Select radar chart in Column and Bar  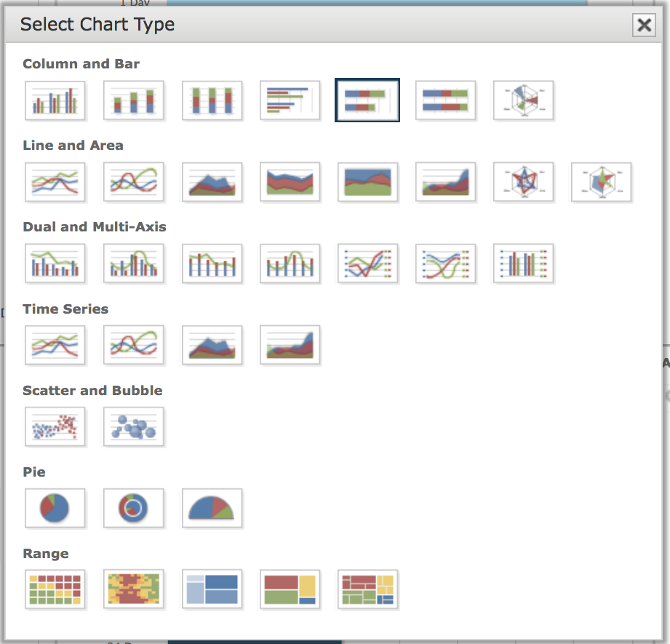tap(524, 100)
